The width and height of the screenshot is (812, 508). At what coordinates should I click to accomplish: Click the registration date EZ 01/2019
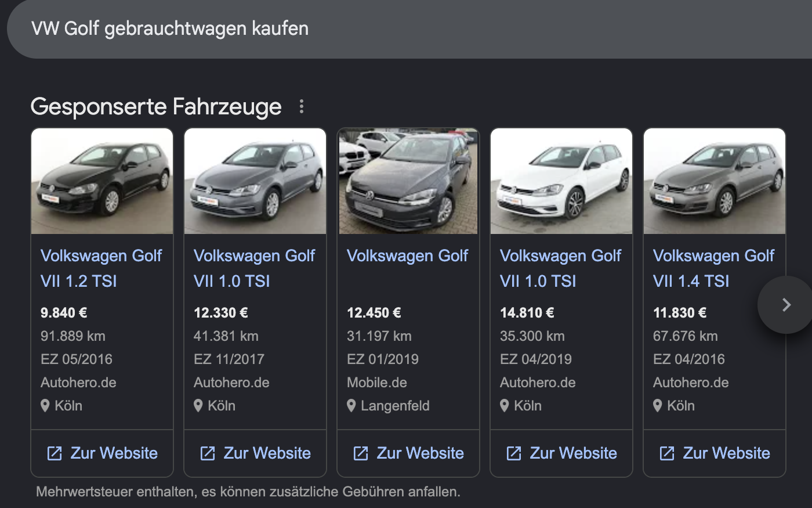pos(383,359)
